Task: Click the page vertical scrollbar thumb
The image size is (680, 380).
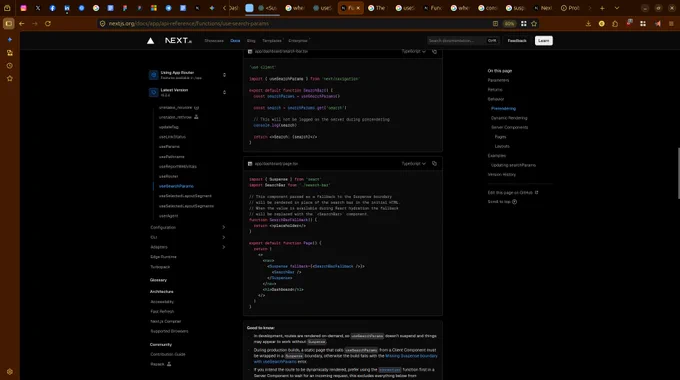Action: pyautogui.click(x=678, y=173)
